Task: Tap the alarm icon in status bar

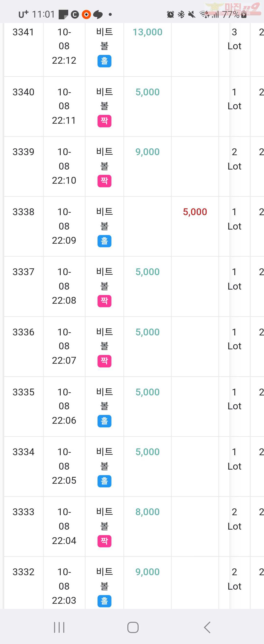Action: 170,14
